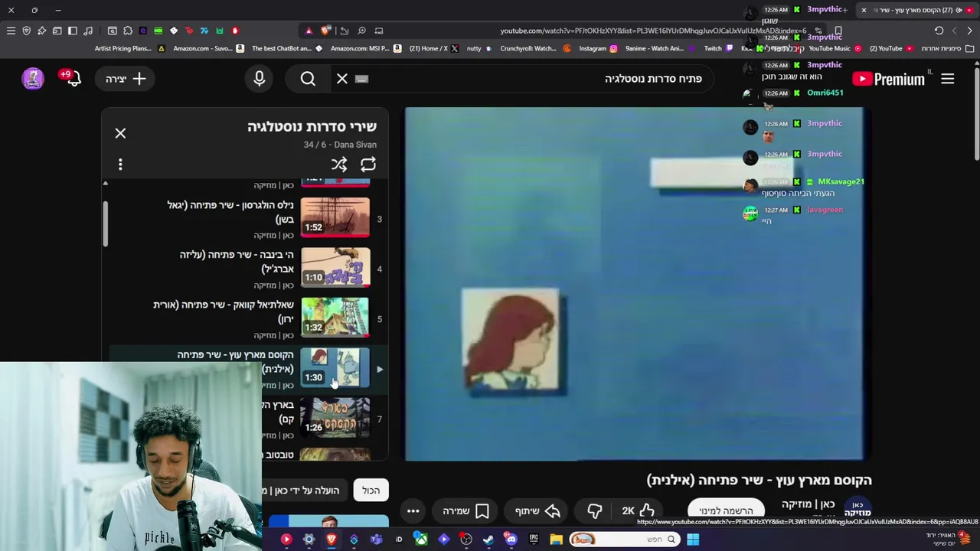Select the 'הכול' filter chip

pos(371,490)
